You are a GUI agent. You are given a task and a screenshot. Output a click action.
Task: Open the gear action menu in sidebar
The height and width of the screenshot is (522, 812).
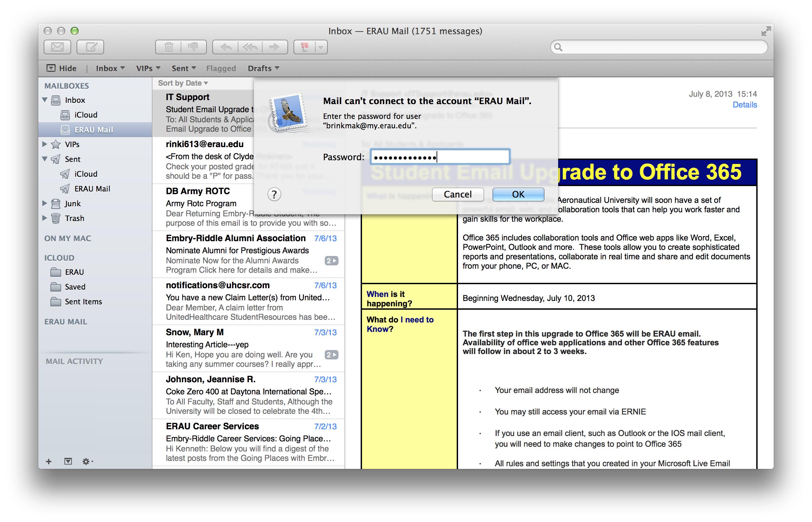(87, 461)
